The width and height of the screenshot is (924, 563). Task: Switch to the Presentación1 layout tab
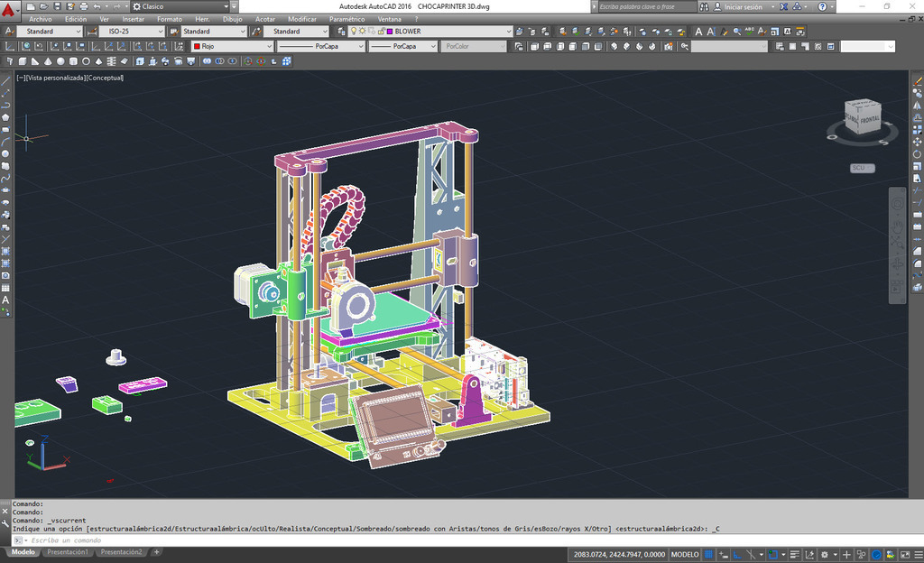click(69, 551)
